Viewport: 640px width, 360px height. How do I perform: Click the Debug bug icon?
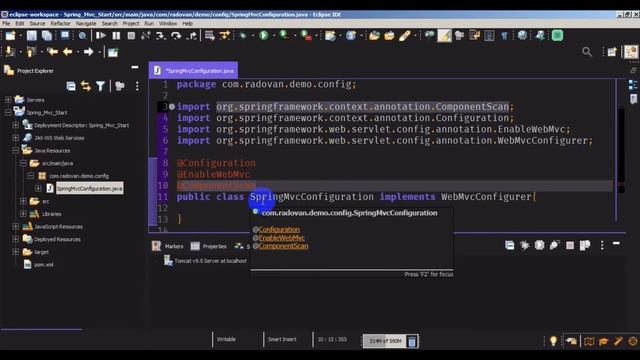[244, 36]
